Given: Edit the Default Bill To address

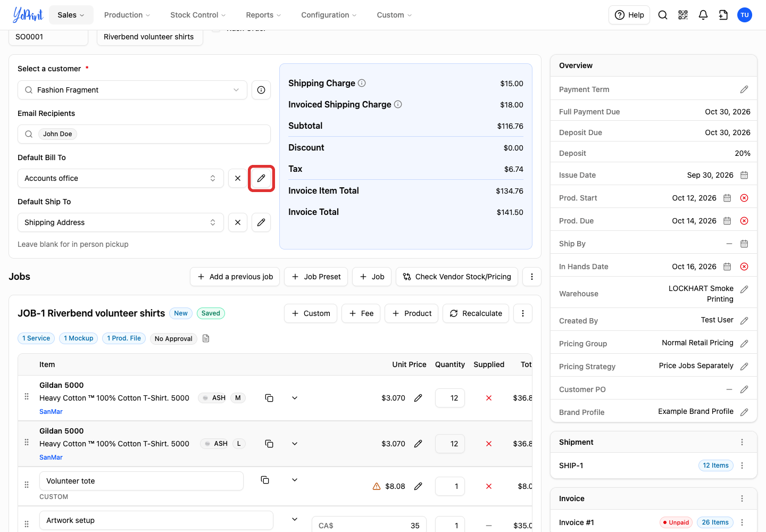Looking at the screenshot, I should [261, 178].
